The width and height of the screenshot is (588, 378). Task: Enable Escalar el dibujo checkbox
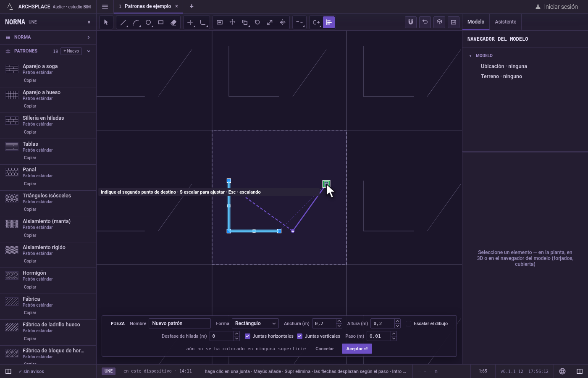coord(408,323)
